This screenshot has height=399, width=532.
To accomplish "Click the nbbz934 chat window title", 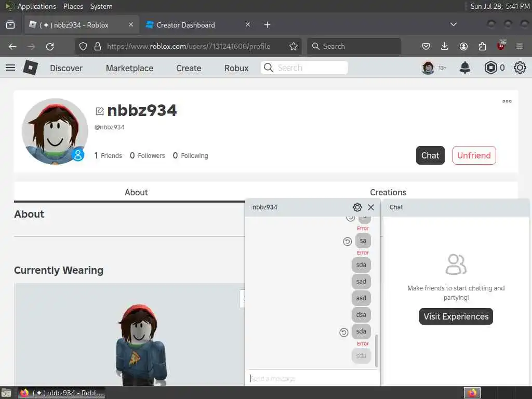I will [x=264, y=207].
